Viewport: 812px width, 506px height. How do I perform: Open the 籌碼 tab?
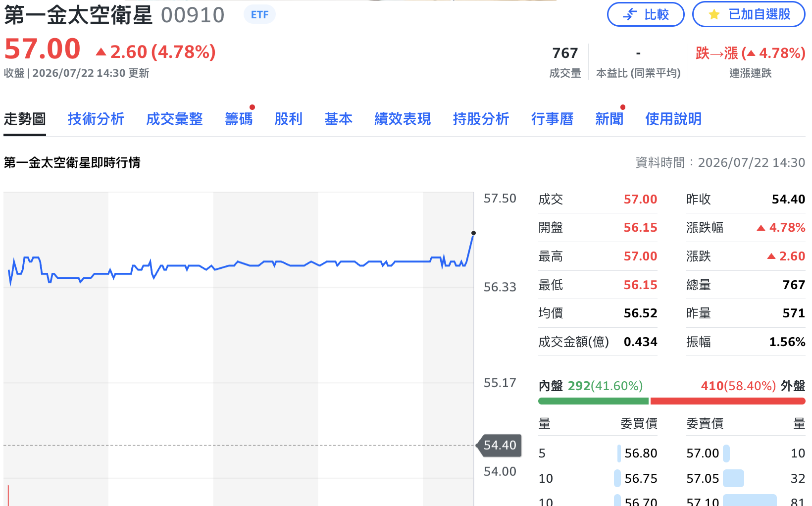(x=239, y=119)
